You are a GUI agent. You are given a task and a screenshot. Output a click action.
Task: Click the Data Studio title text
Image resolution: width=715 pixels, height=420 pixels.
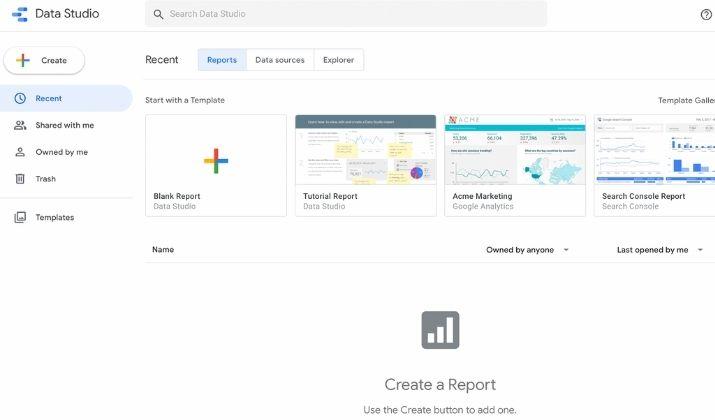pyautogui.click(x=67, y=14)
